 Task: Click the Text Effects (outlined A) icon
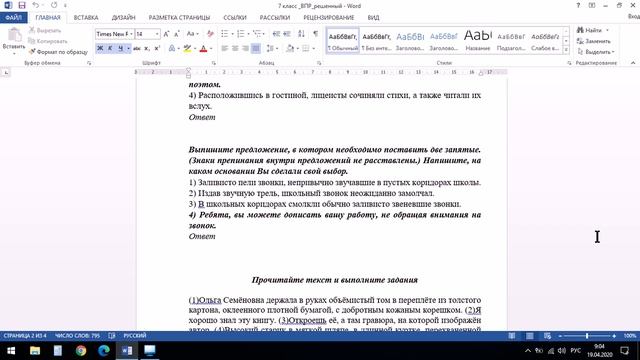(172, 49)
